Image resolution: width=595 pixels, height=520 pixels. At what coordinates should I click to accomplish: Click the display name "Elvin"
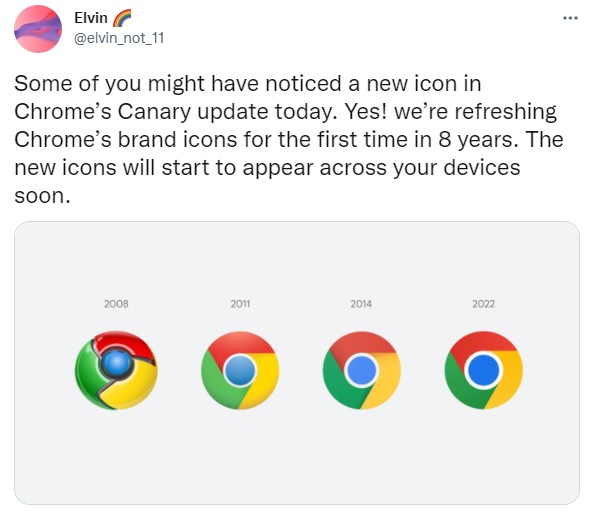[x=91, y=18]
